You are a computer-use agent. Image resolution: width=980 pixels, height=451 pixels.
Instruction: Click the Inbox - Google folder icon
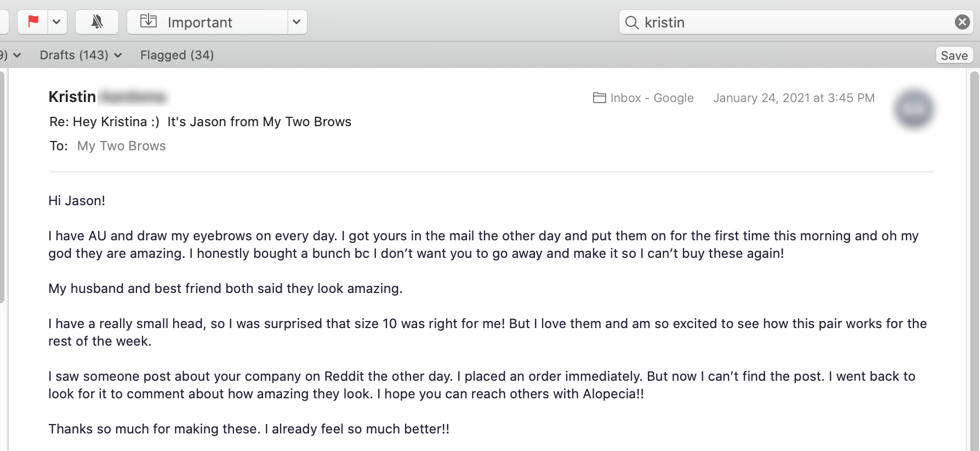[x=600, y=98]
